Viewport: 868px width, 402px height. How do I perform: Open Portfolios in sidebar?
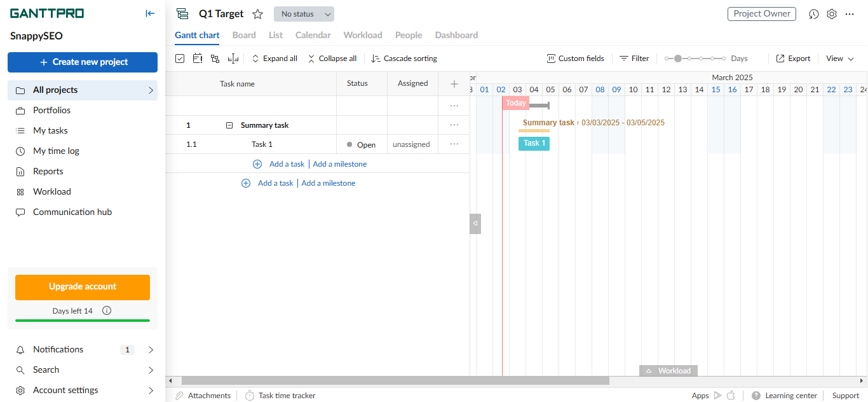(51, 111)
